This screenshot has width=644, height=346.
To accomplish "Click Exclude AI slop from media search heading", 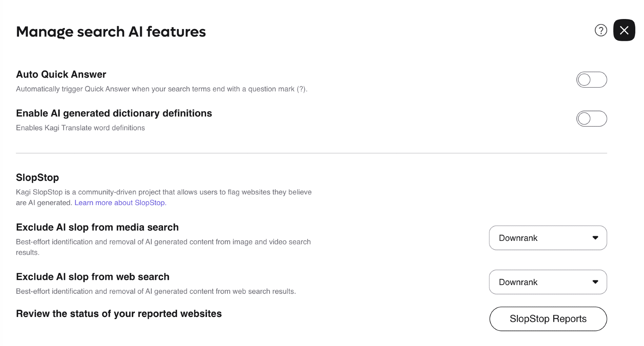I will click(x=97, y=227).
